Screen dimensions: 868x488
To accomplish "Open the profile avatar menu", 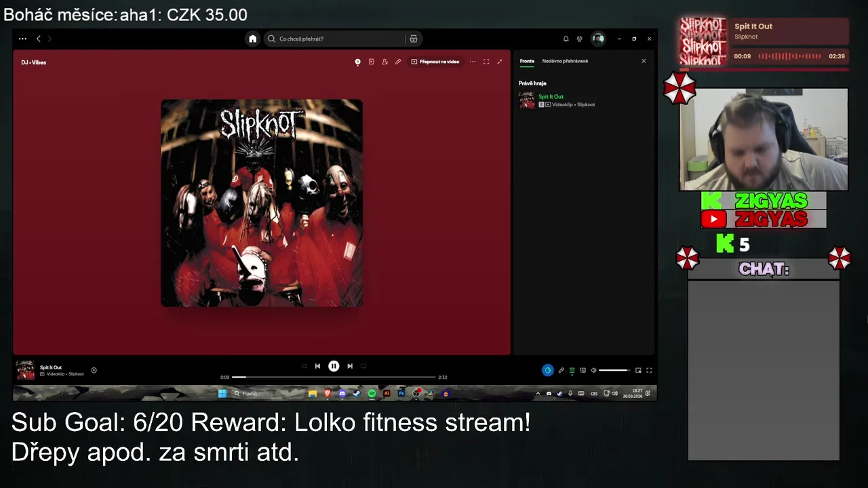I will tap(597, 39).
